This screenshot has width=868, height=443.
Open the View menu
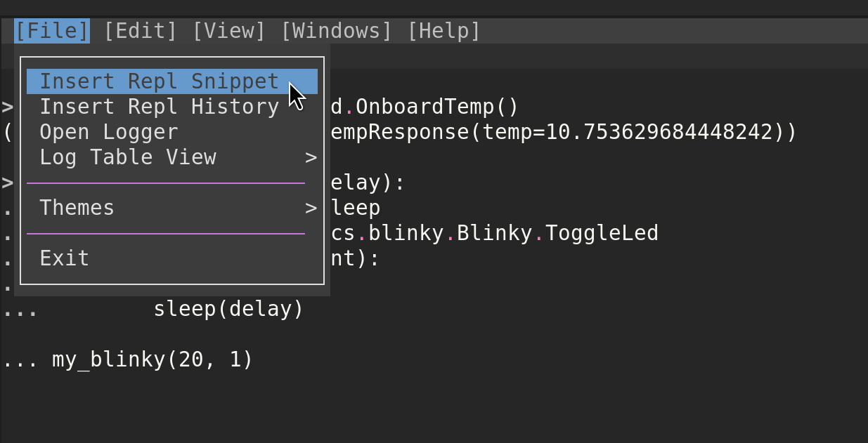tap(229, 31)
